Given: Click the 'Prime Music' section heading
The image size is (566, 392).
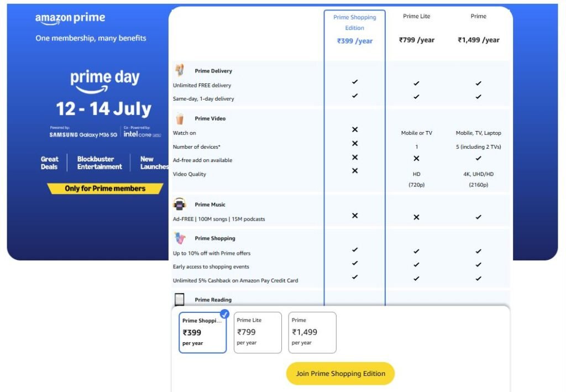Looking at the screenshot, I should pyautogui.click(x=210, y=205).
